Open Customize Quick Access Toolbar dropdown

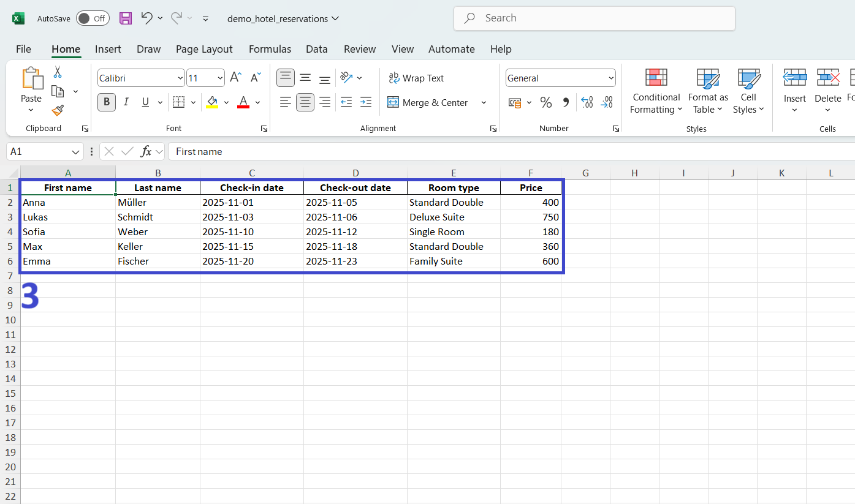click(206, 18)
